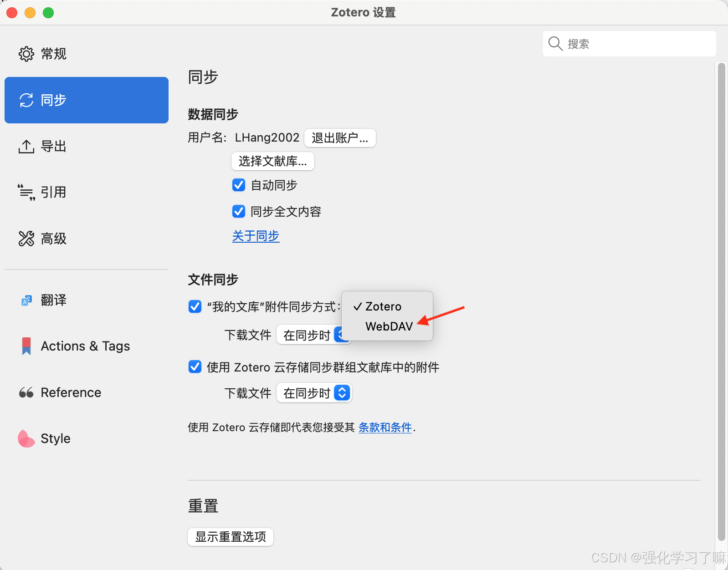Open the 关于同步 link
Screen dimensions: 728x570
256,236
